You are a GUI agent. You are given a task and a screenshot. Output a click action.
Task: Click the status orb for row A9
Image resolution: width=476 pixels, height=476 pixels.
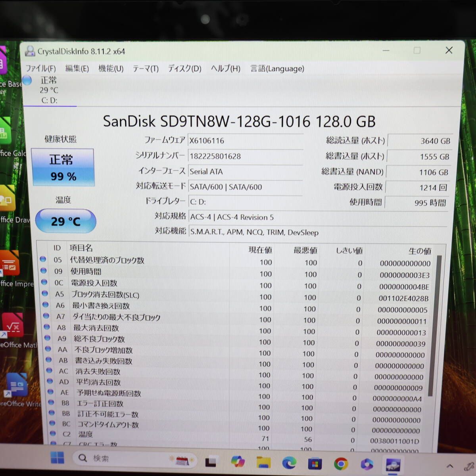[47, 338]
